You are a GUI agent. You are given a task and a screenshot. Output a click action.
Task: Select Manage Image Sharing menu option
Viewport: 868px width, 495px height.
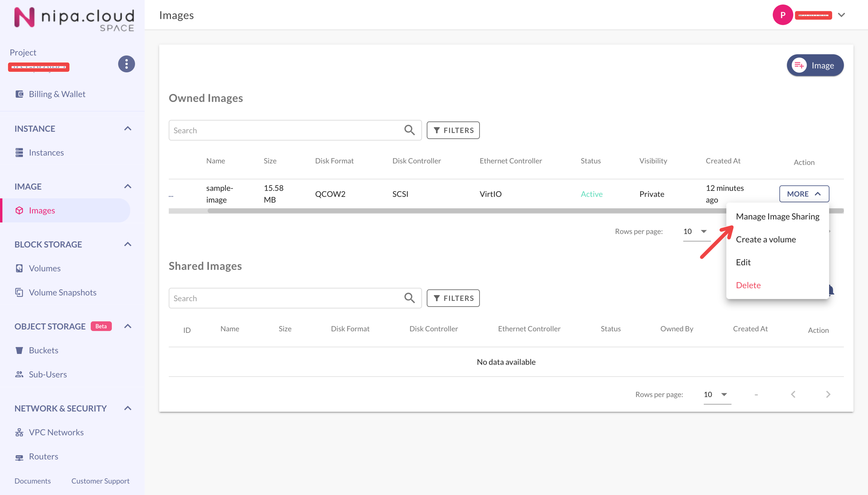777,216
